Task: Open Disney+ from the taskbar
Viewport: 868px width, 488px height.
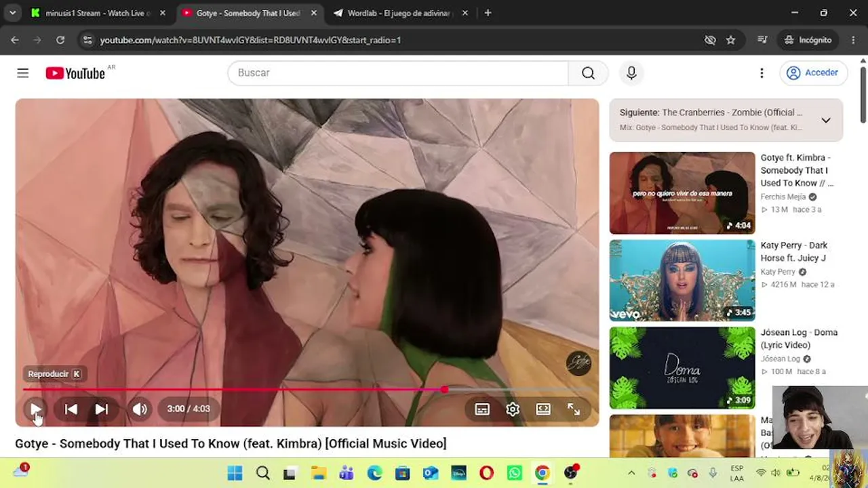Action: (x=458, y=473)
